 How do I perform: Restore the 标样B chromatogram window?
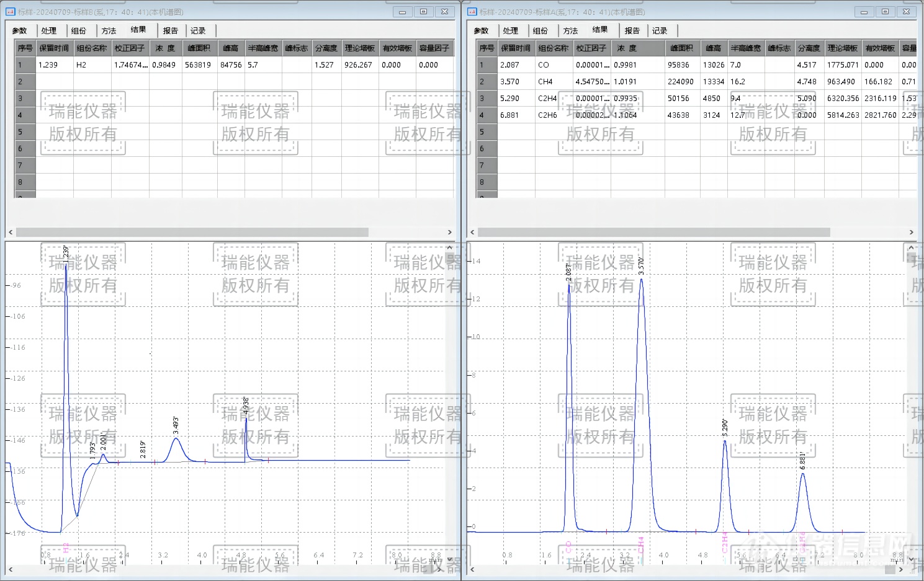(424, 12)
